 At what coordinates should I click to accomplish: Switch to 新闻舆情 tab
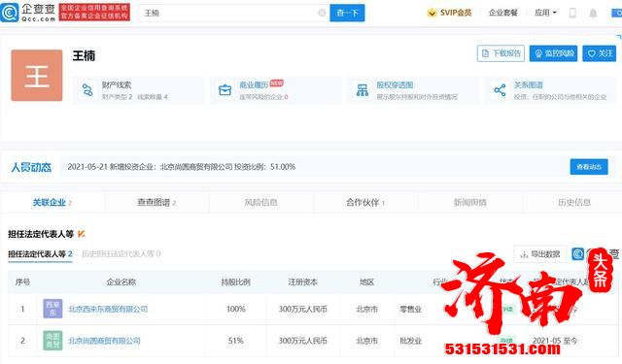tap(470, 203)
